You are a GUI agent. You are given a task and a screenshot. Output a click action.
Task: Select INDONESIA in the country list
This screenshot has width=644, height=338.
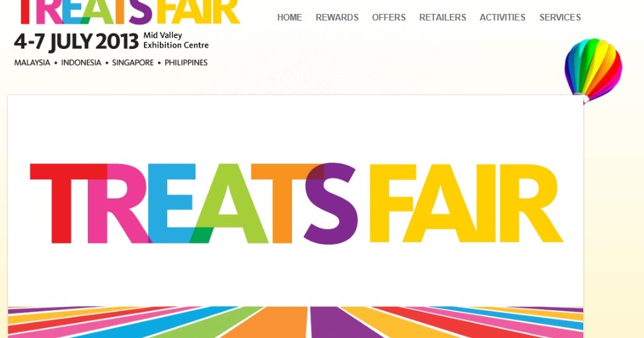pyautogui.click(x=81, y=62)
